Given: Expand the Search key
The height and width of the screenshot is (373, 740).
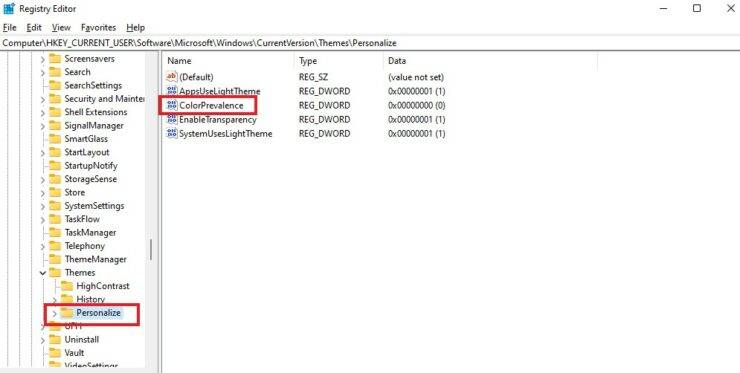Looking at the screenshot, I should pyautogui.click(x=43, y=73).
